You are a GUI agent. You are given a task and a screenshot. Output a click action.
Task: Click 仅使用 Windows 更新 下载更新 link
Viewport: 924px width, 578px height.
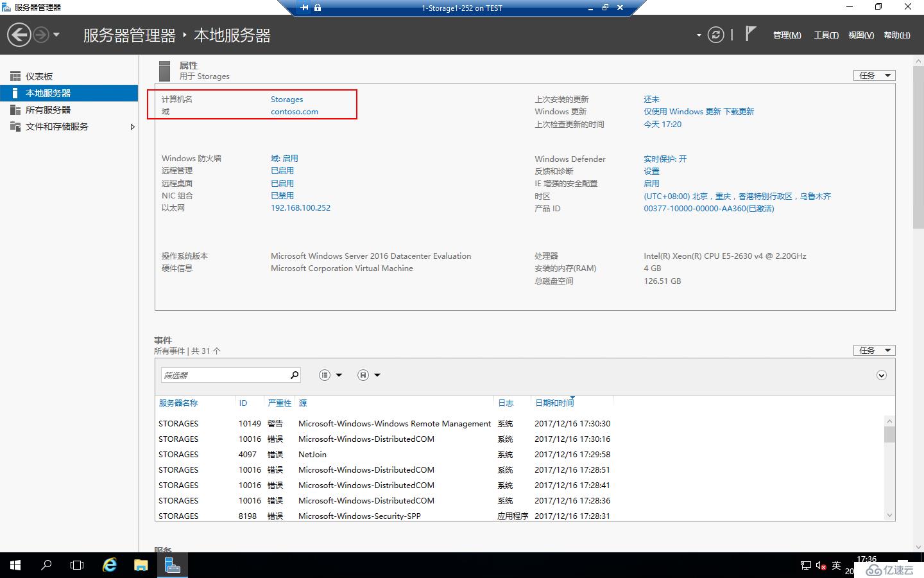click(699, 112)
